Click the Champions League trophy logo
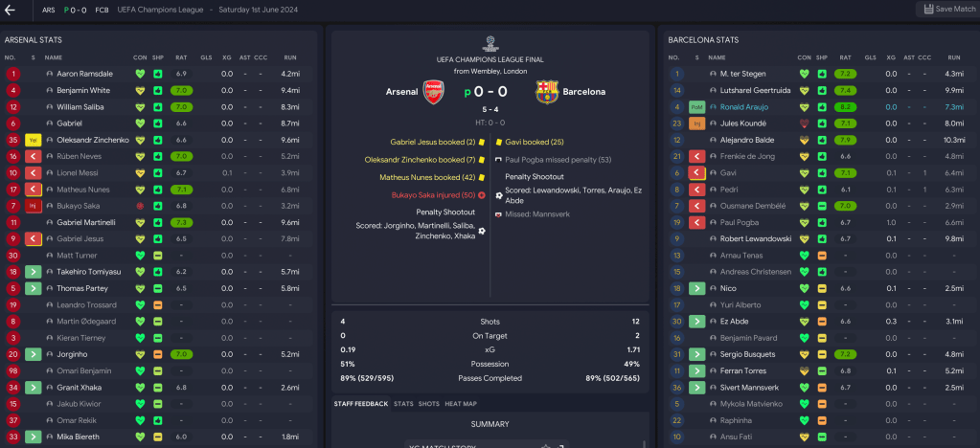This screenshot has height=448, width=980. pyautogui.click(x=490, y=42)
